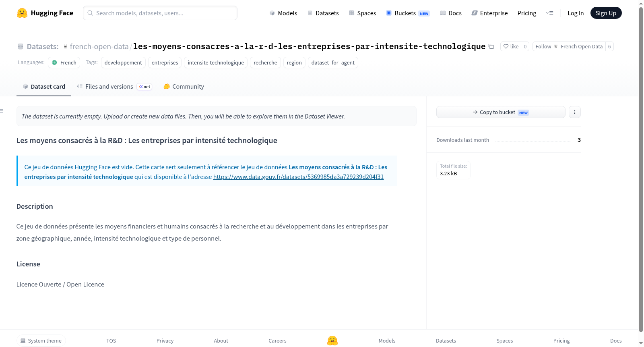Click Upload or create new data files link
The image size is (644, 347).
tap(144, 116)
